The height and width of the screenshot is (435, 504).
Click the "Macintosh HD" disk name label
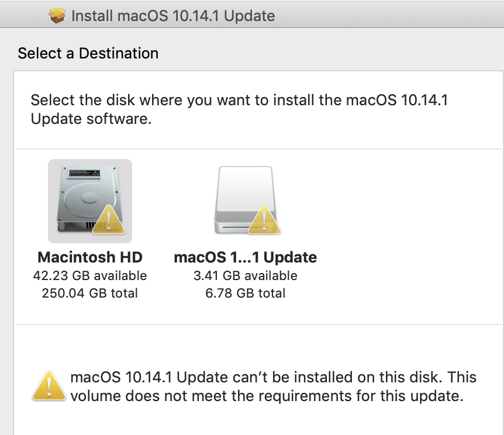click(x=90, y=257)
